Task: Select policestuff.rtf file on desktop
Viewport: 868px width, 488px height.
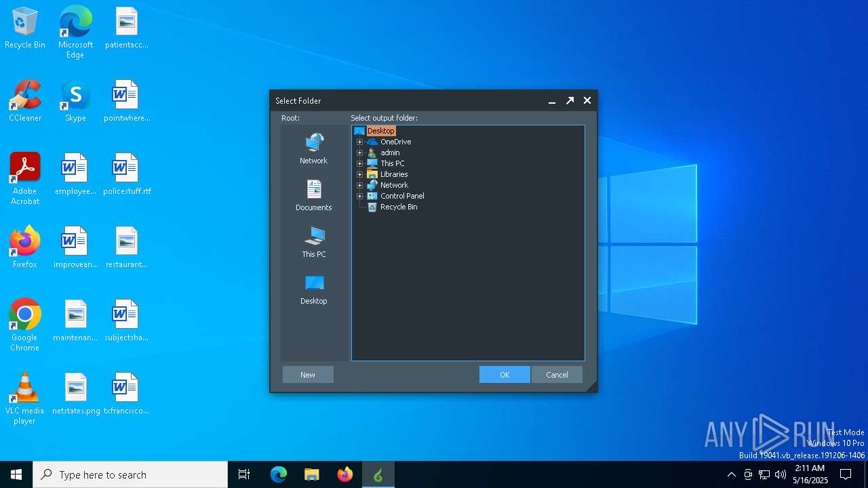Action: tap(126, 175)
